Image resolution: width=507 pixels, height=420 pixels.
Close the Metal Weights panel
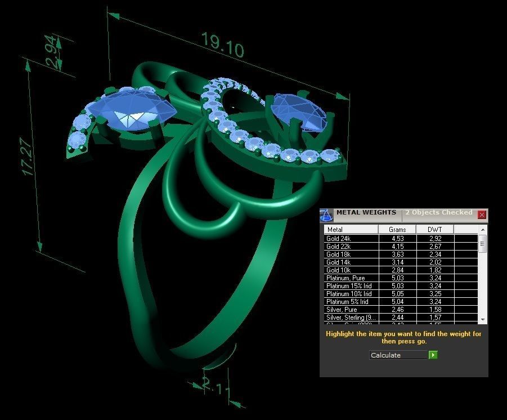point(482,215)
